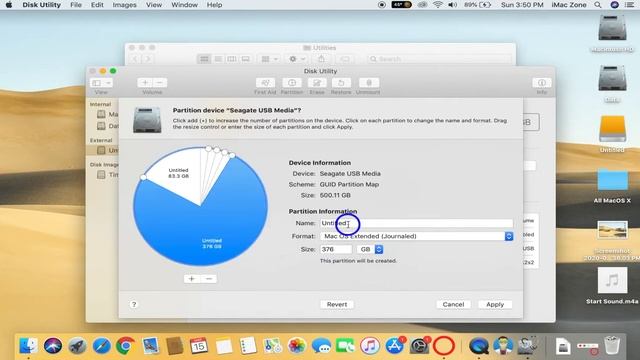Viewport: 640px width, 360px height.
Task: Click the Apply button
Action: pyautogui.click(x=495, y=304)
